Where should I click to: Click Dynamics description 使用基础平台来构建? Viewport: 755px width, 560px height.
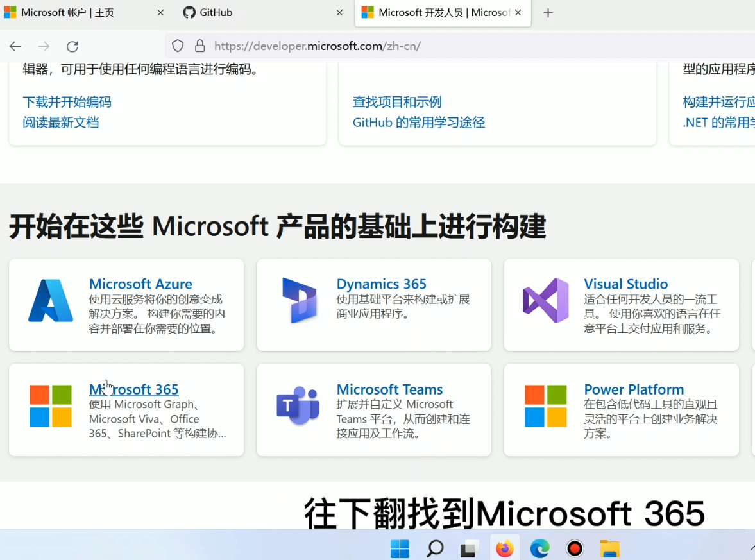click(403, 307)
